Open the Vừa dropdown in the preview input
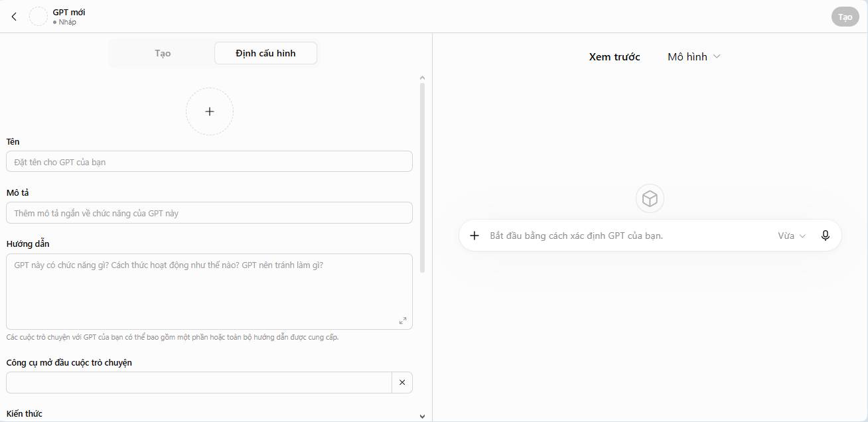This screenshot has height=422, width=868. tap(792, 236)
